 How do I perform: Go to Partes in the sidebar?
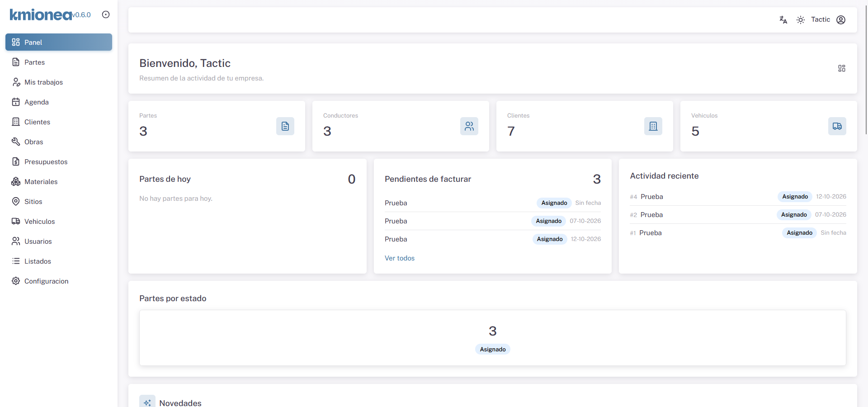[59, 62]
